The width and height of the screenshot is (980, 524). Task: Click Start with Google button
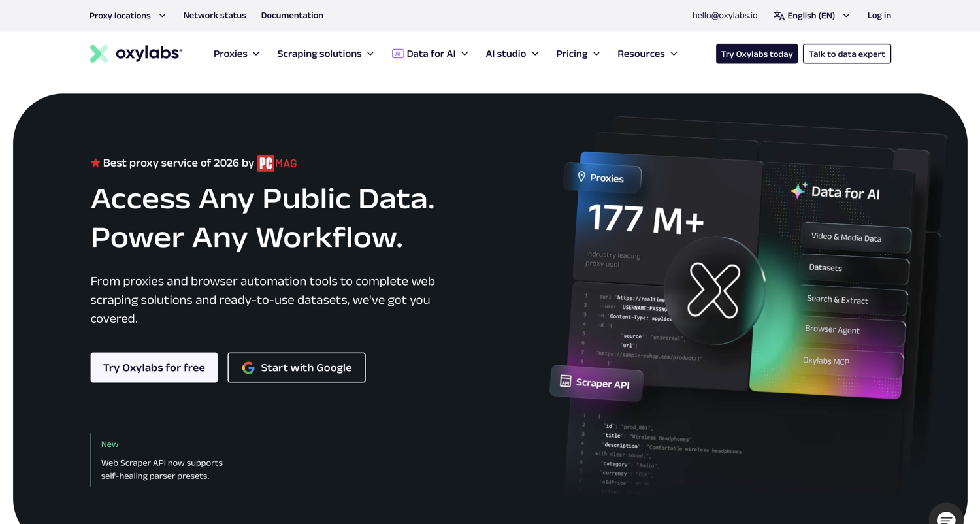click(x=297, y=368)
